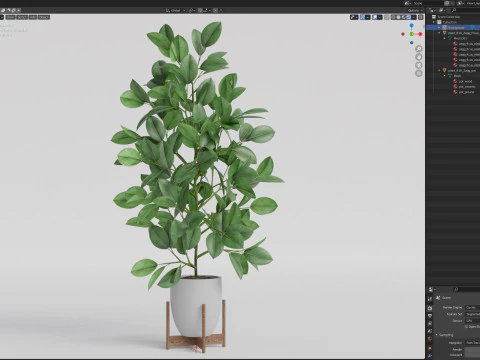Select material preview viewport shading
Screen dimensions: 480x360
click(403, 17)
